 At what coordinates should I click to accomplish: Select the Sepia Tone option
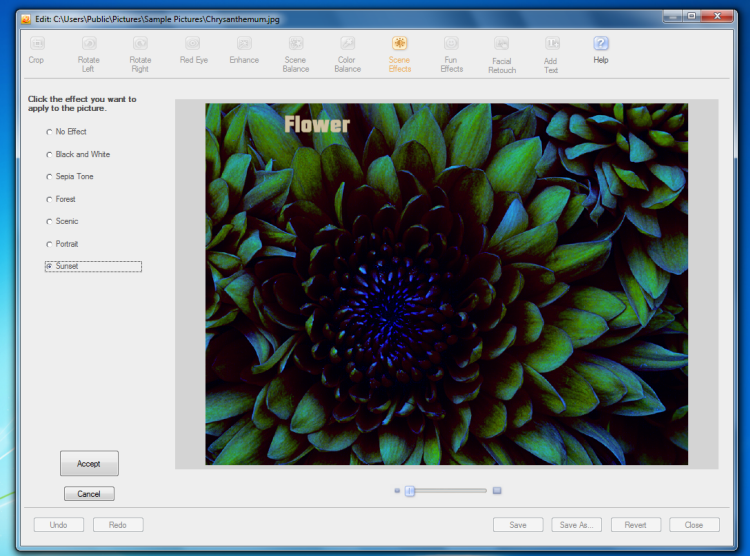(49, 177)
